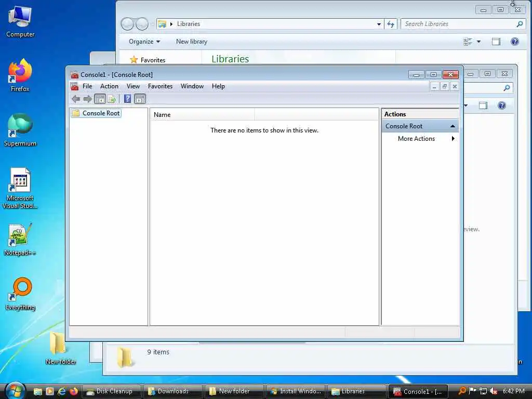This screenshot has width=532, height=399.
Task: Click the Firefox quick launch taskbar icon
Action: coord(74,391)
